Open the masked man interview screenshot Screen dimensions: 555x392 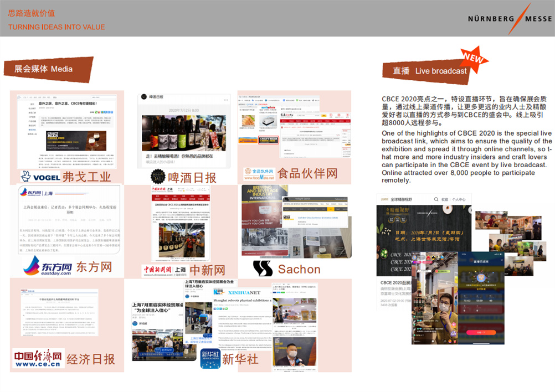click(x=295, y=327)
